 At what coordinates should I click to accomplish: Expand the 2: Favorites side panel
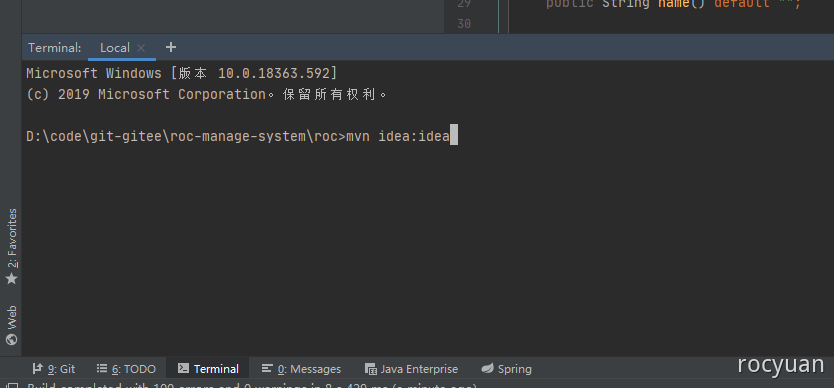pyautogui.click(x=11, y=247)
